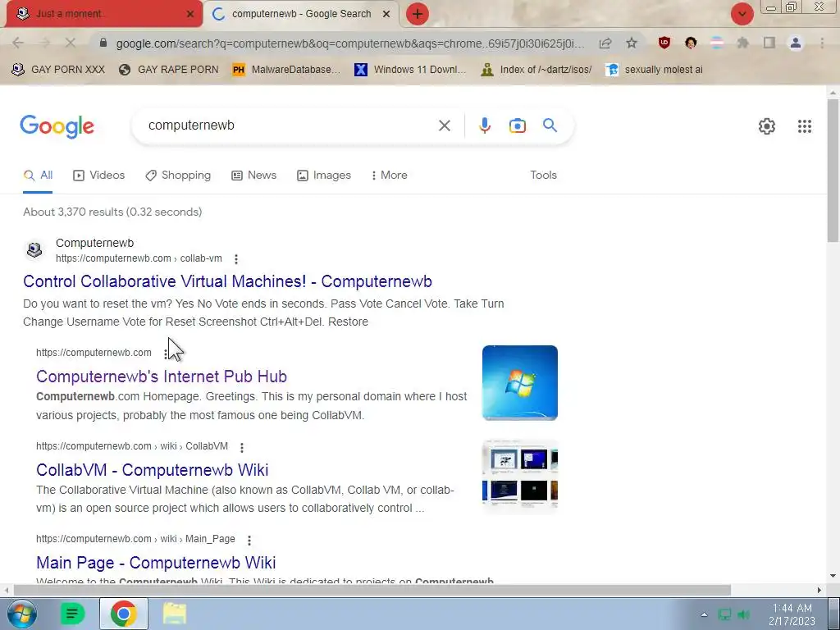The image size is (840, 630).
Task: Click the scroll-right arrow at bottom
Action: pyautogui.click(x=819, y=590)
